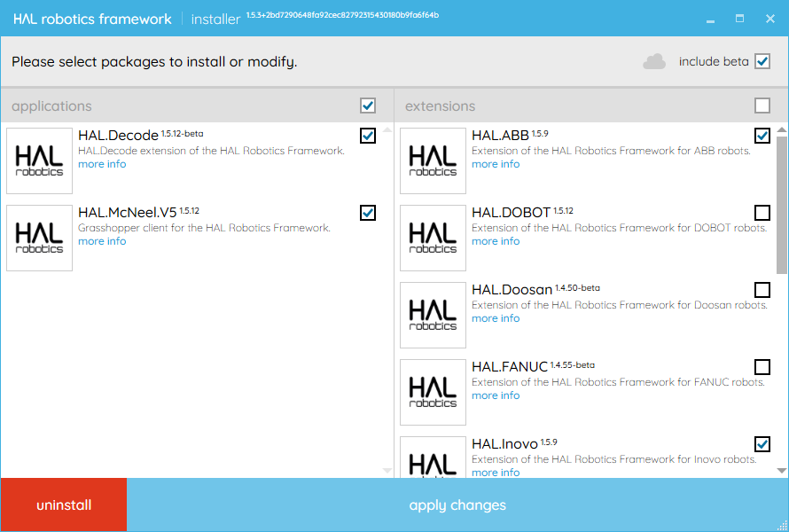
Task: Click the window resize grip corner
Action: pos(783,526)
